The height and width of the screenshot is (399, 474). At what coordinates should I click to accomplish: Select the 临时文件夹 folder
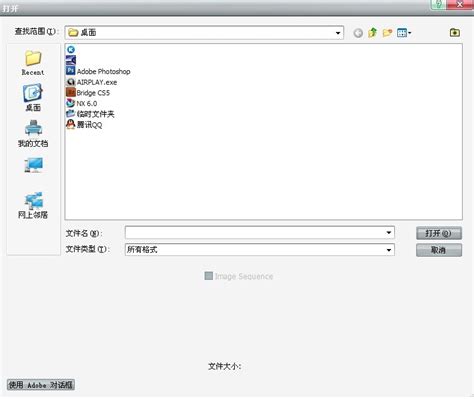pyautogui.click(x=90, y=114)
